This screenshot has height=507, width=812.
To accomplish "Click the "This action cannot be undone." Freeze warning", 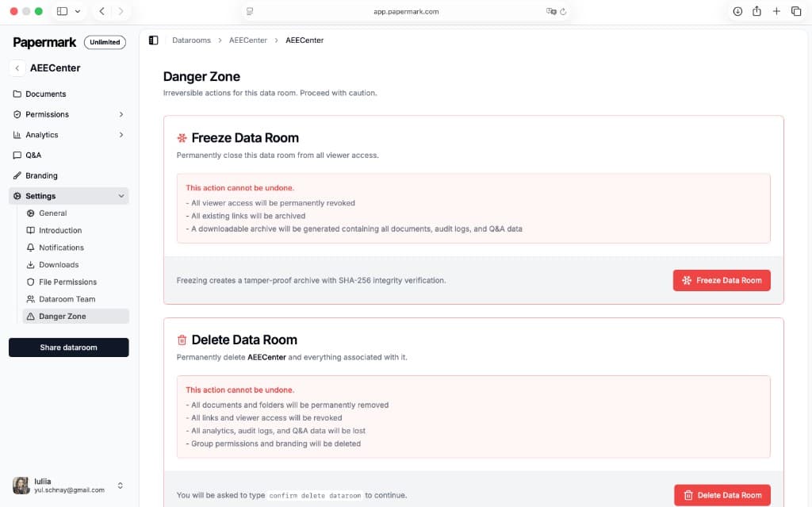I will [x=239, y=188].
